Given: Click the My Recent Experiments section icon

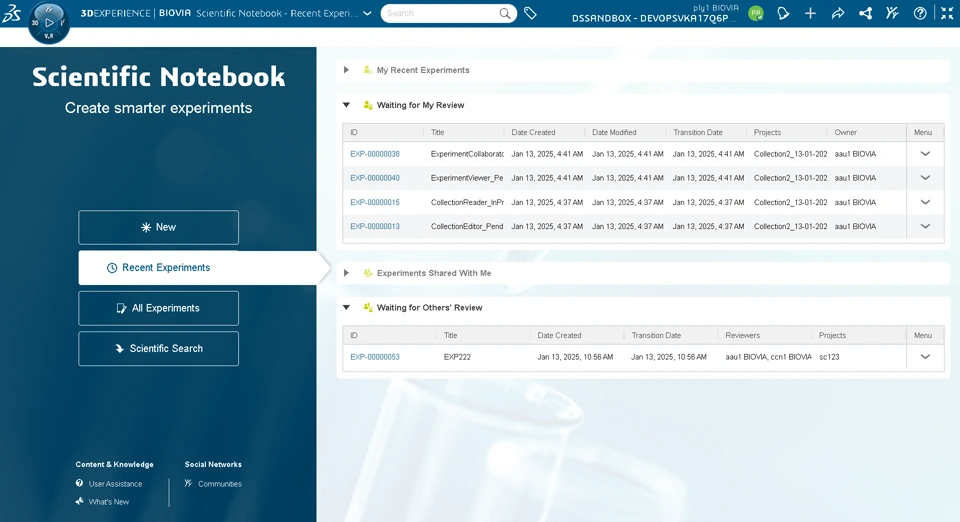Looking at the screenshot, I should [x=367, y=70].
